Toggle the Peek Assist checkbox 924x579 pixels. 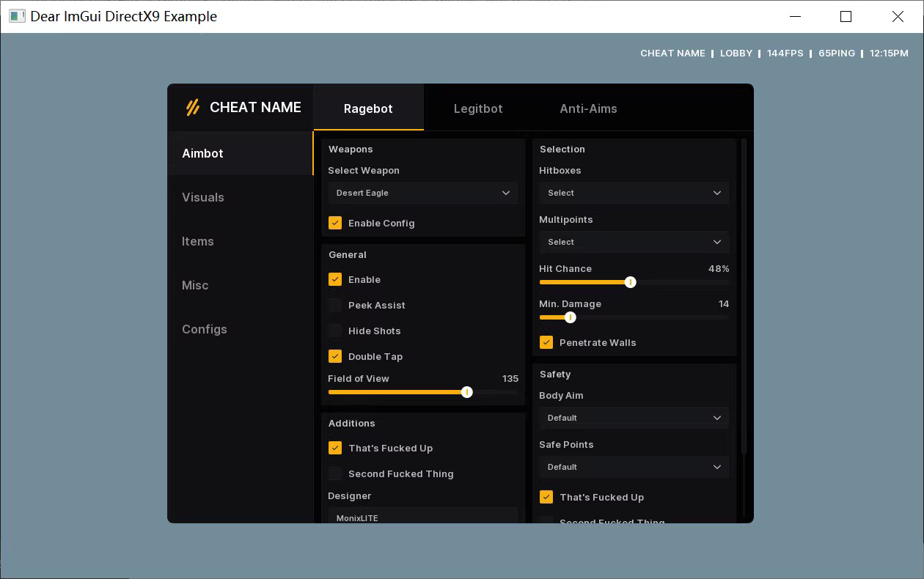pyautogui.click(x=335, y=305)
